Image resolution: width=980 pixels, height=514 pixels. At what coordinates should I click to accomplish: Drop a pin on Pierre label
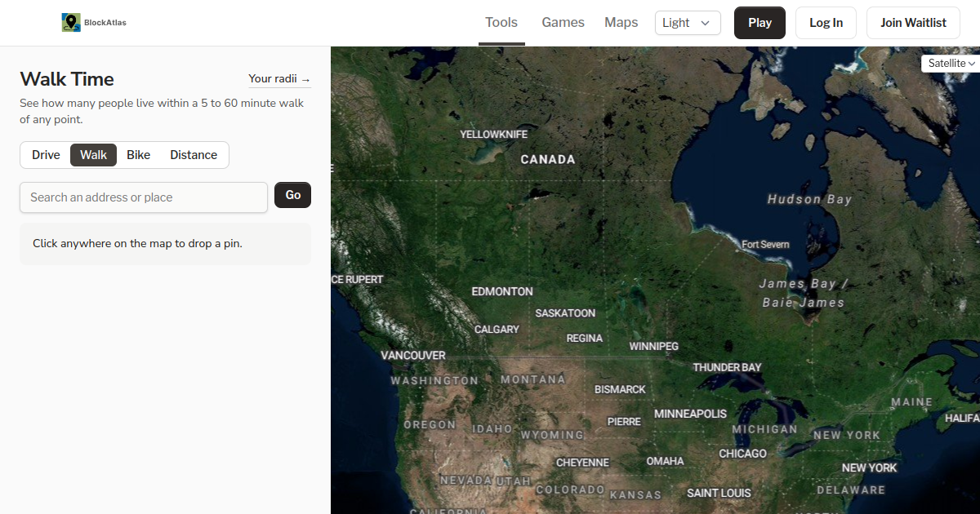click(x=624, y=422)
